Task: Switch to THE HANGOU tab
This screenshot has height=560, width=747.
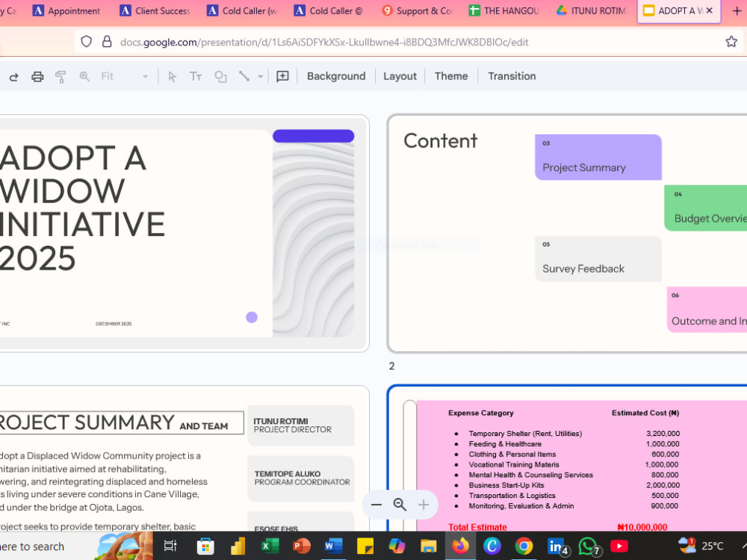Action: point(504,10)
